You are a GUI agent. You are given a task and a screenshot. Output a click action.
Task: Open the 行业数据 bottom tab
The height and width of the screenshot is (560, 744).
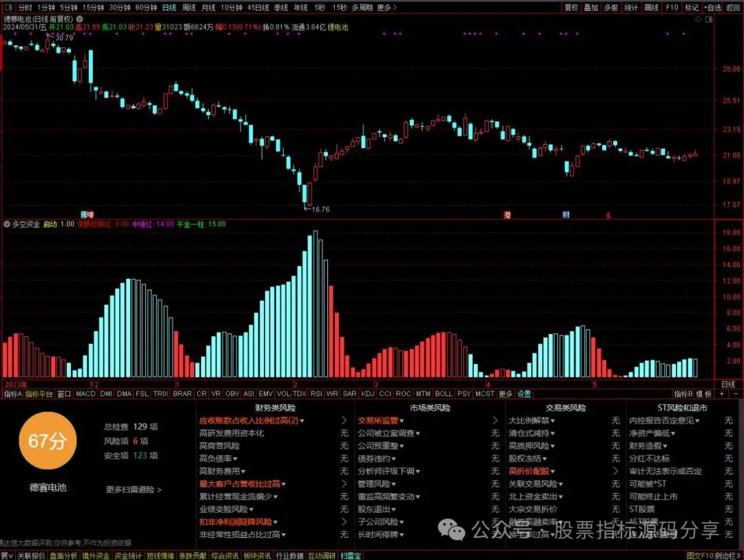tap(289, 556)
